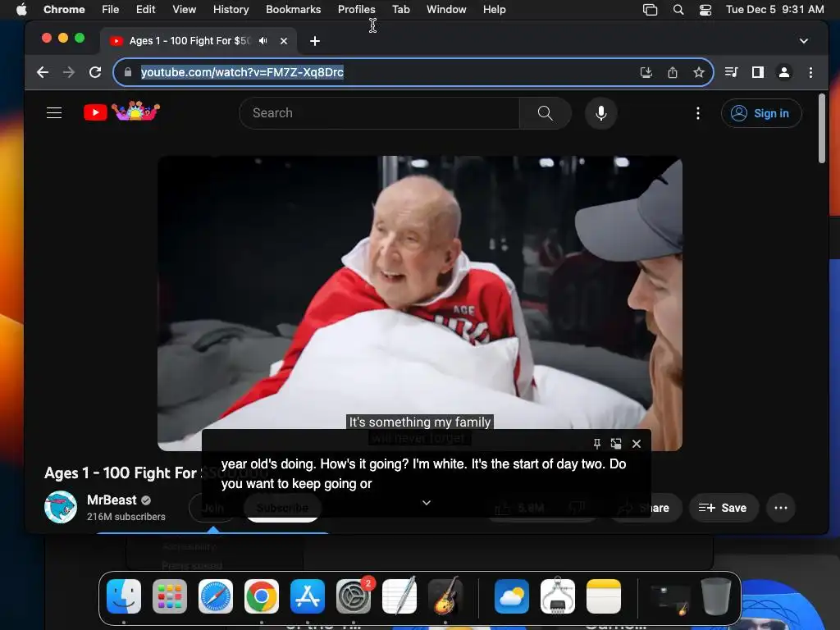Open the File menu
The image size is (840, 630).
pos(111,9)
